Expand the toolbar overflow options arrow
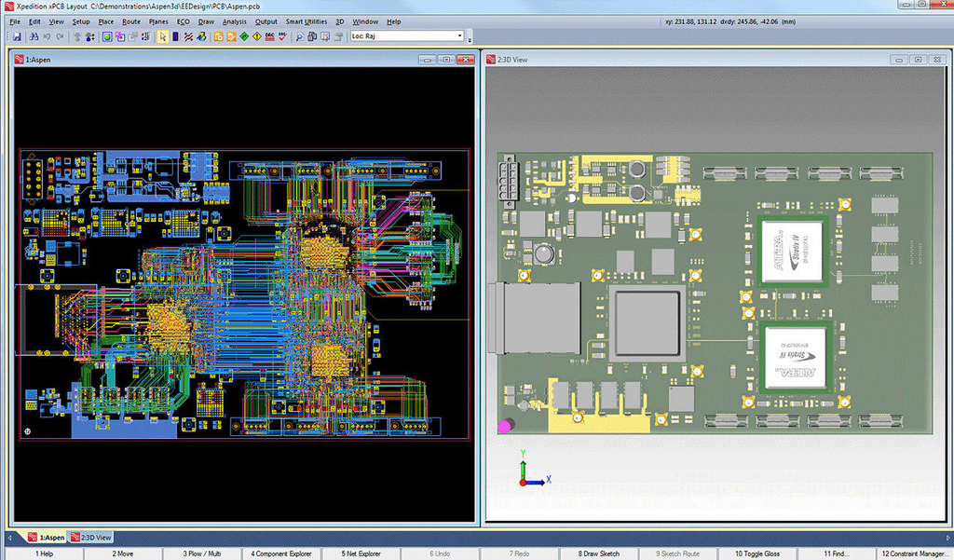The height and width of the screenshot is (560, 954). pos(470,40)
